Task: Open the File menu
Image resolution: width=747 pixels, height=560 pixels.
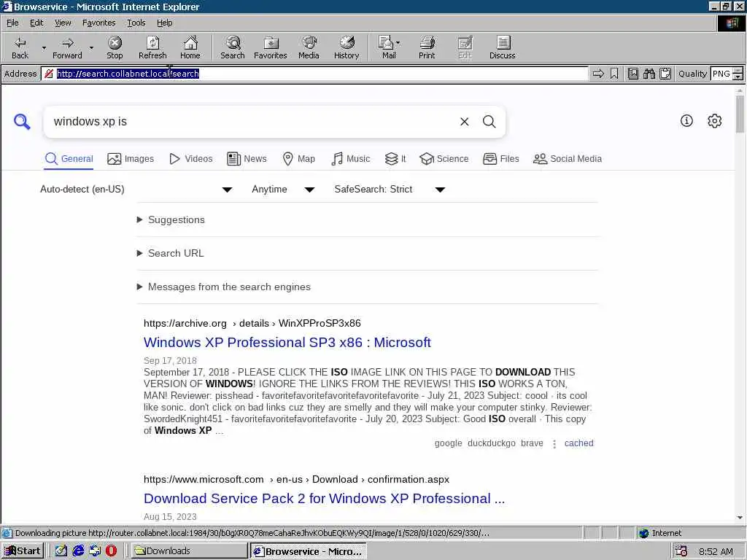Action: point(12,23)
